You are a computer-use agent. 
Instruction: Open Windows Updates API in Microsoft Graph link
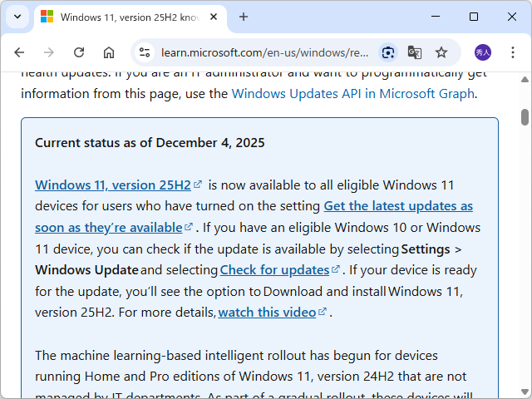coord(352,94)
